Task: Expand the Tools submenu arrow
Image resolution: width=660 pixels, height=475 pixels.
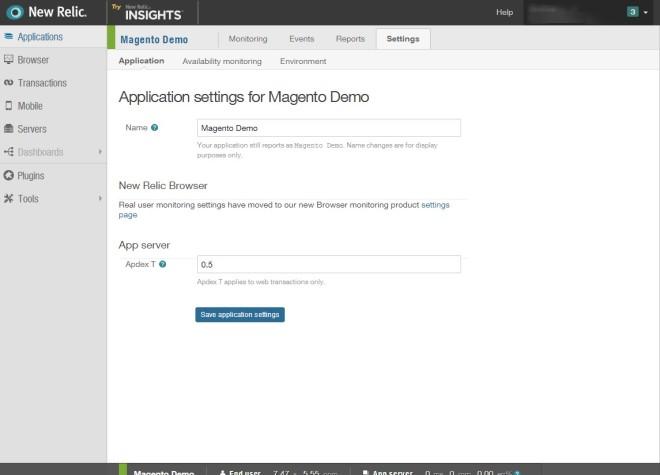Action: click(99, 199)
